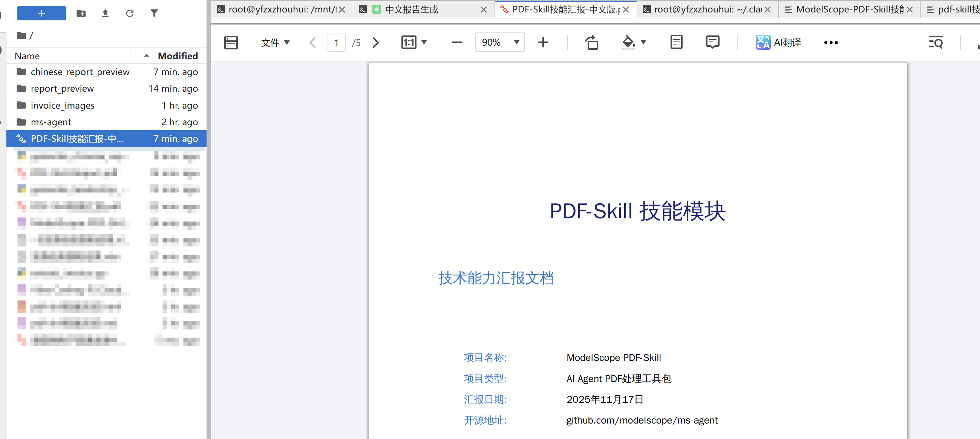Click the page number input field
The height and width of the screenshot is (439, 980).
[x=336, y=42]
